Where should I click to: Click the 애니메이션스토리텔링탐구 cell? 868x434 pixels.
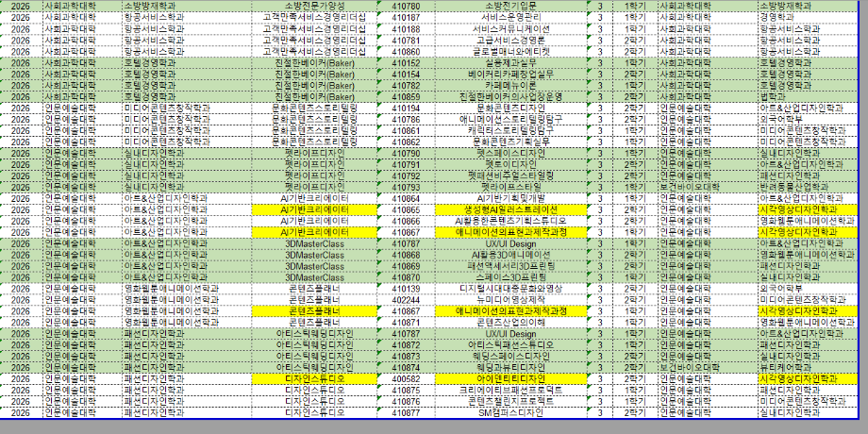pos(509,120)
